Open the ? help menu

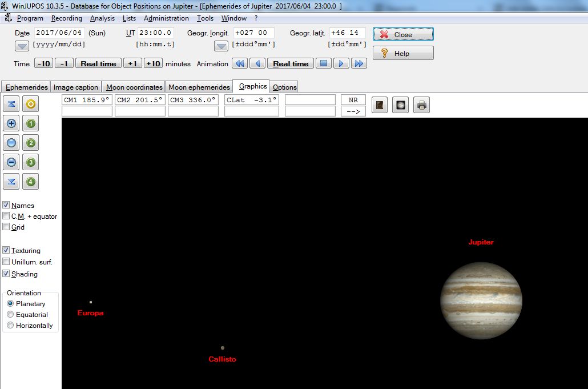click(256, 18)
